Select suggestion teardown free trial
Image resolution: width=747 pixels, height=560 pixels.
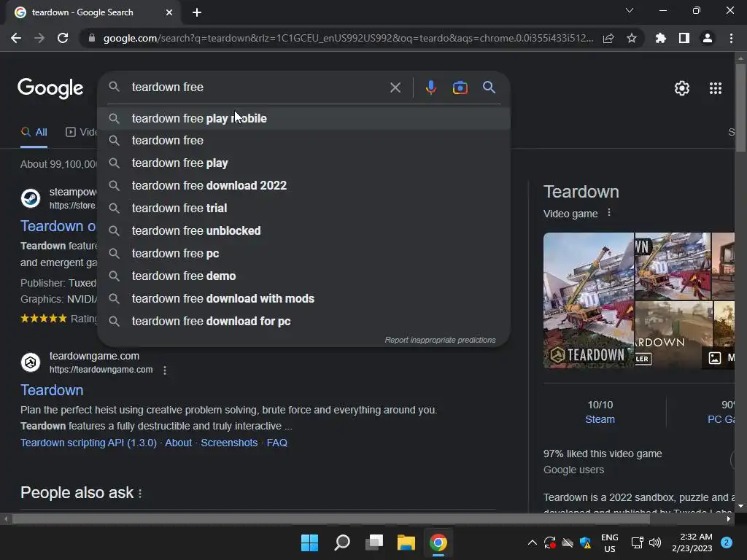pos(304,208)
